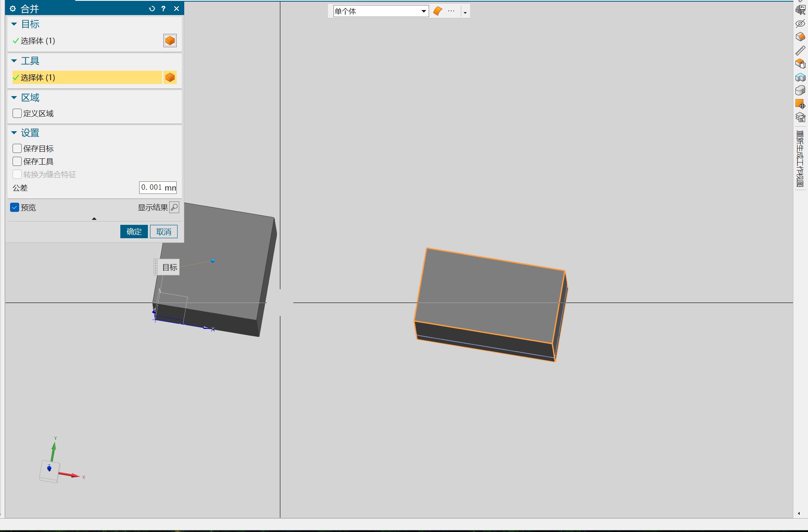Click the blue handle point on the target body

[x=213, y=261]
